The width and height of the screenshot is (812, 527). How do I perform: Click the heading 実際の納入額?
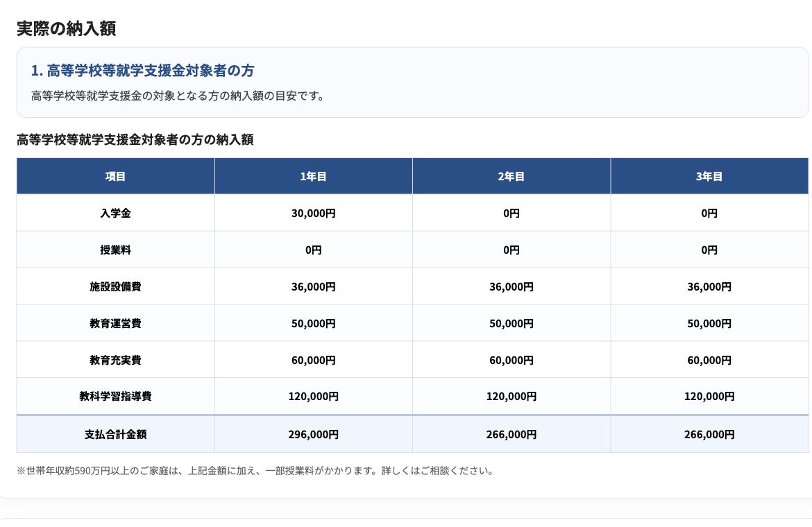67,28
